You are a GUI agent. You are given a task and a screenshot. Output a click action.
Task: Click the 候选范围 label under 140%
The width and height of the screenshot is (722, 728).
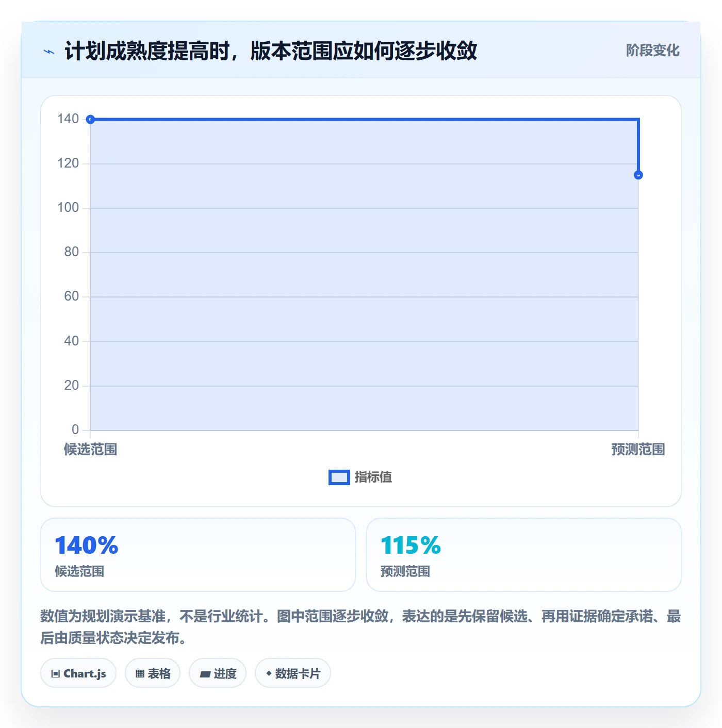[x=79, y=571]
